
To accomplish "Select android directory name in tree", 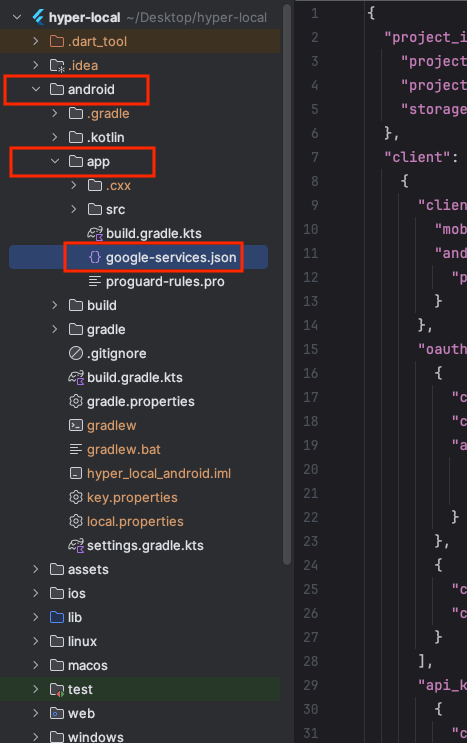I will [x=91, y=89].
